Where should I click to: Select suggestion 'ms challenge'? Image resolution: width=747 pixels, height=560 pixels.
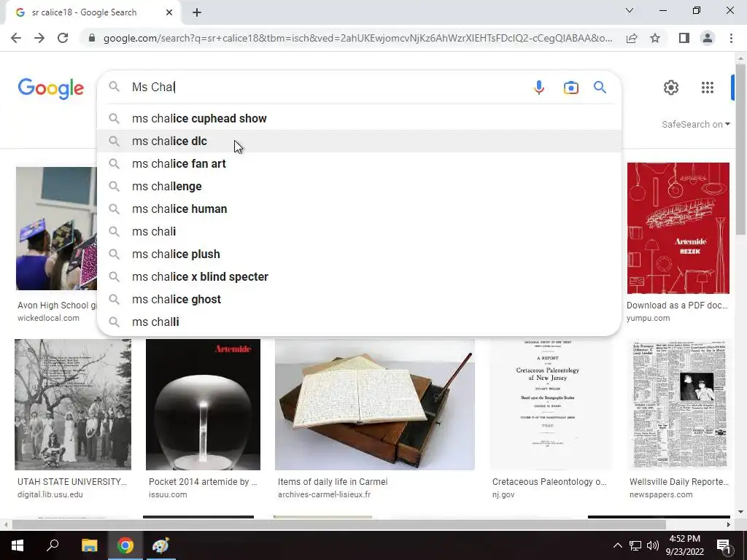(x=359, y=186)
